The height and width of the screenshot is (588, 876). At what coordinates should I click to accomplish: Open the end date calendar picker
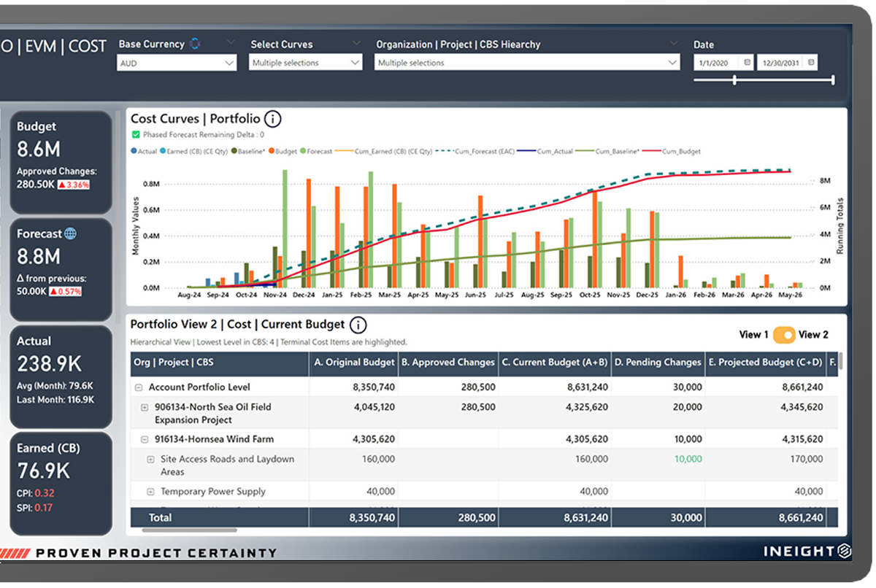point(811,63)
